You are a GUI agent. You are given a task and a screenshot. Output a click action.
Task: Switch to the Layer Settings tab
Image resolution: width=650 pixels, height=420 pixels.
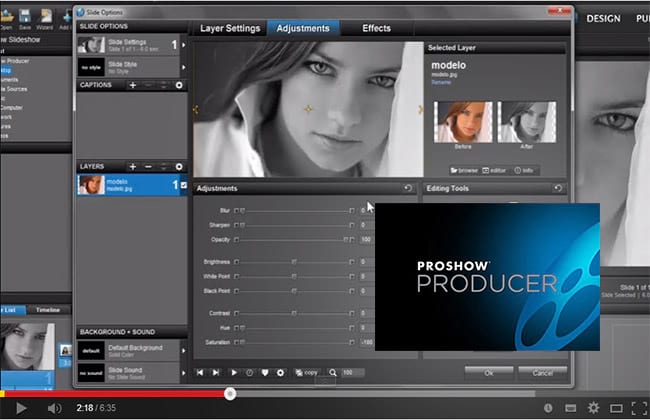230,28
